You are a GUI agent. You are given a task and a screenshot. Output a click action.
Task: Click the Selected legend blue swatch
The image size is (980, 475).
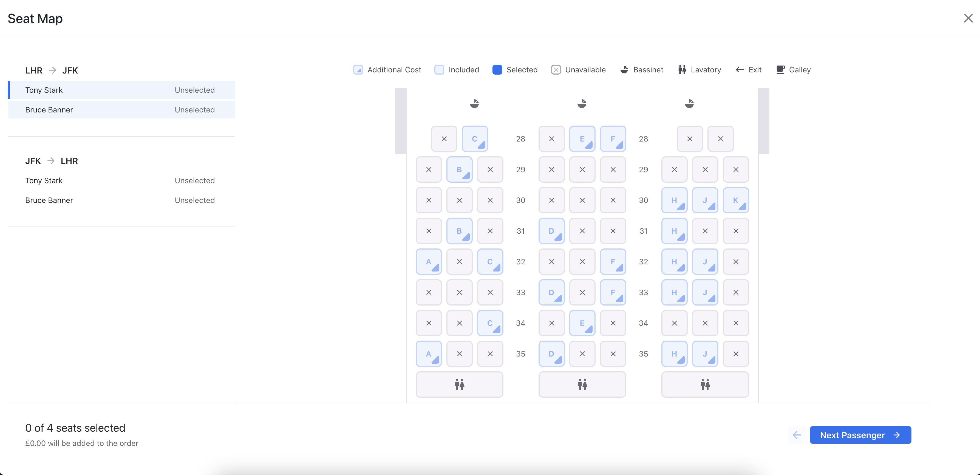pos(497,70)
